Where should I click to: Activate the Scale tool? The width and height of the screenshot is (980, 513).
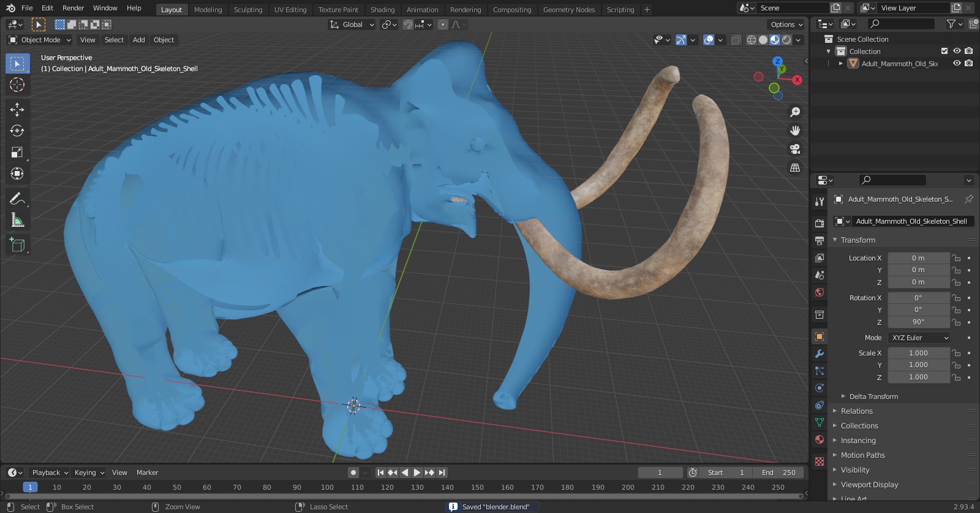(x=17, y=152)
